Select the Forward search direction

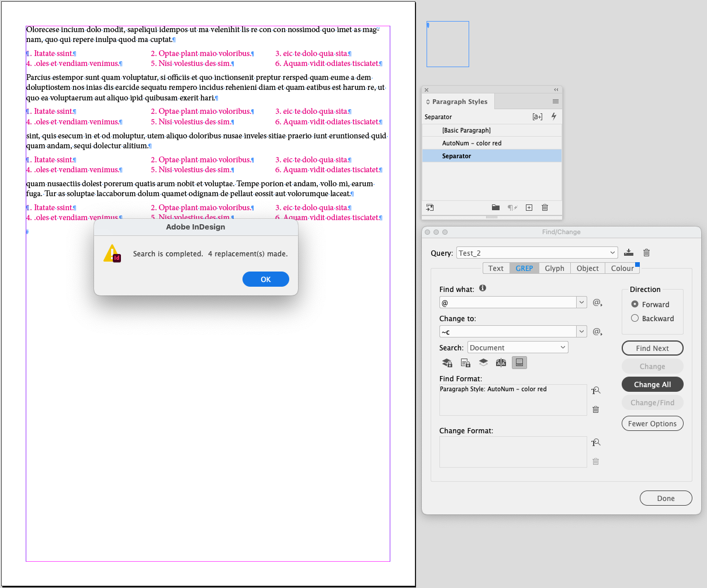click(x=635, y=304)
